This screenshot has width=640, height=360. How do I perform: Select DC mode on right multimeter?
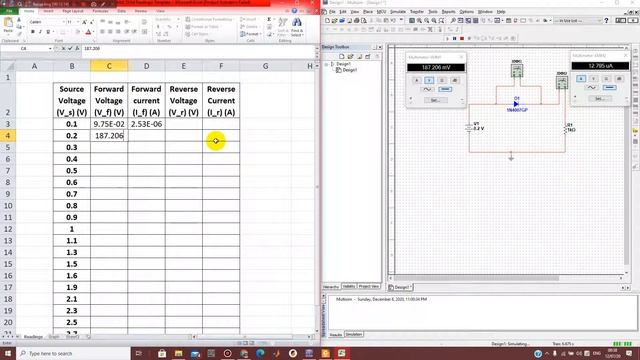[609, 88]
